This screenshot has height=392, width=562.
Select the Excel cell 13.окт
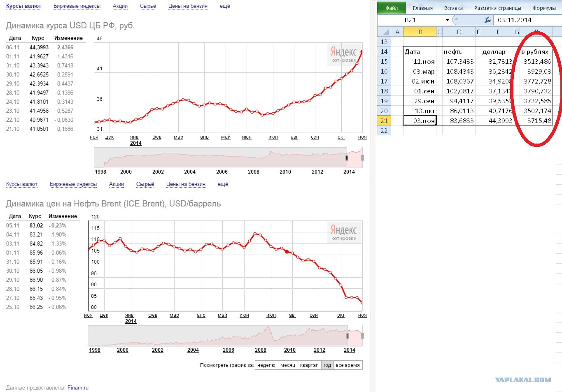tap(420, 111)
